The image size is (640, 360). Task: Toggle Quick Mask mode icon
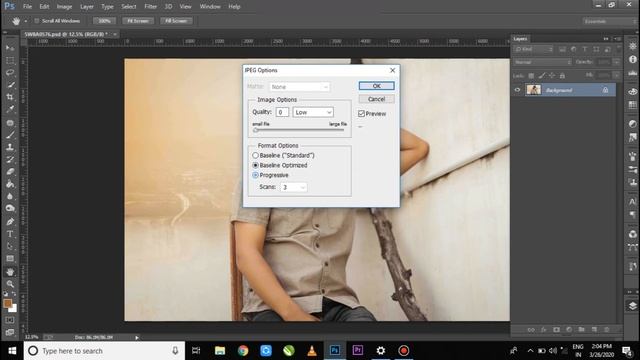point(10,320)
